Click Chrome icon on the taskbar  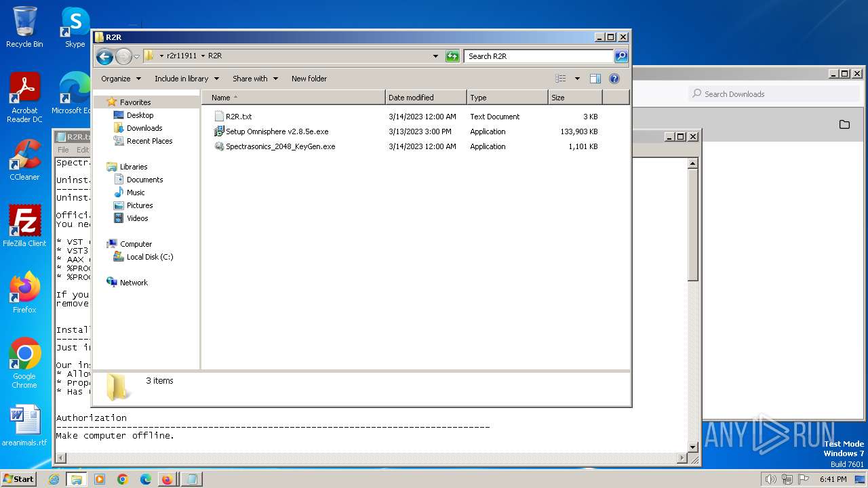(x=123, y=479)
